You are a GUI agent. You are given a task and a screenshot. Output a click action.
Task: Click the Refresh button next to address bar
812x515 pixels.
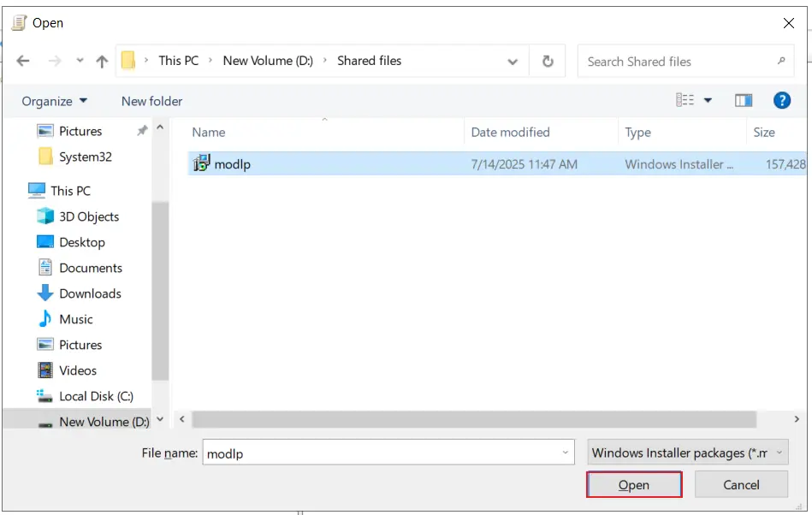(x=547, y=61)
